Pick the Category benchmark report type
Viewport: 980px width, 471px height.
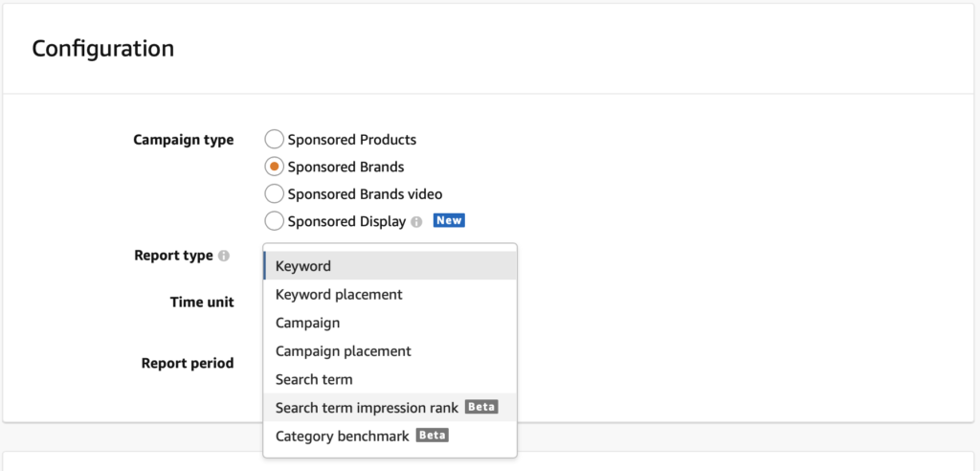pyautogui.click(x=342, y=437)
